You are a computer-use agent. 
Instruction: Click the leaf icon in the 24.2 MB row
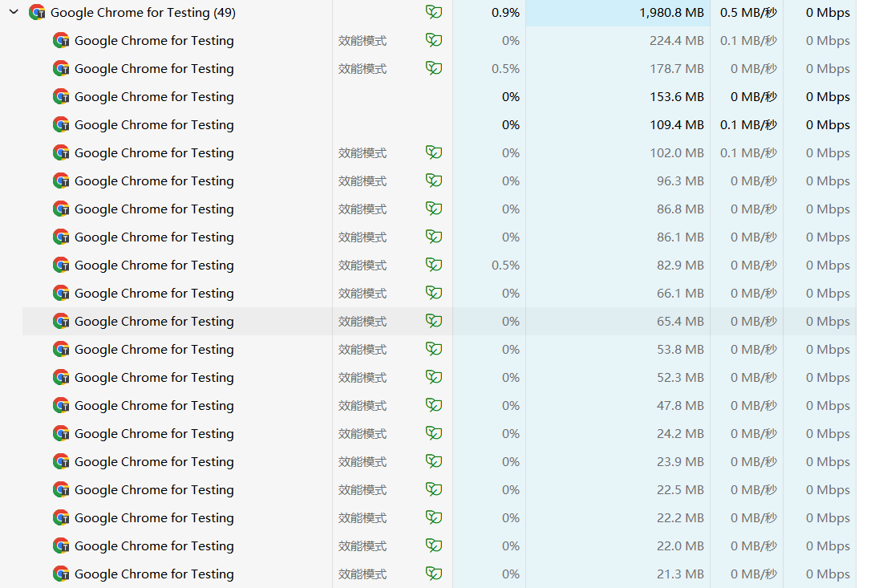[x=434, y=432]
